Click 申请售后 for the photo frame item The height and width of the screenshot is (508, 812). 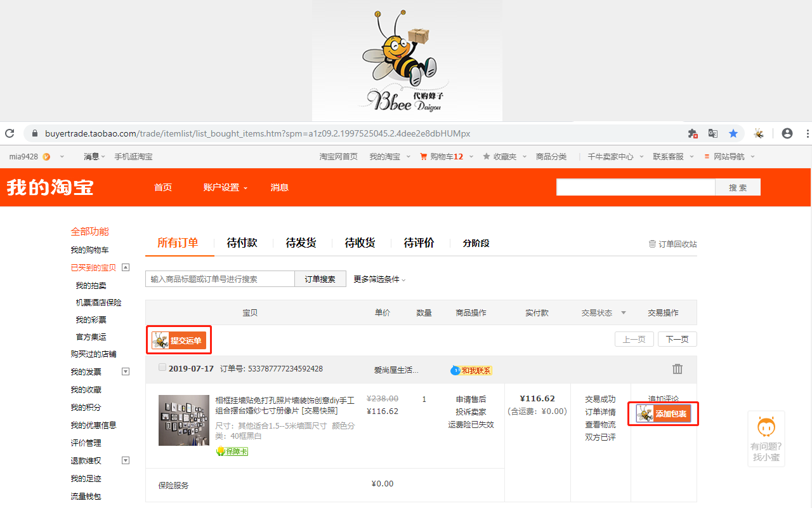(x=471, y=399)
